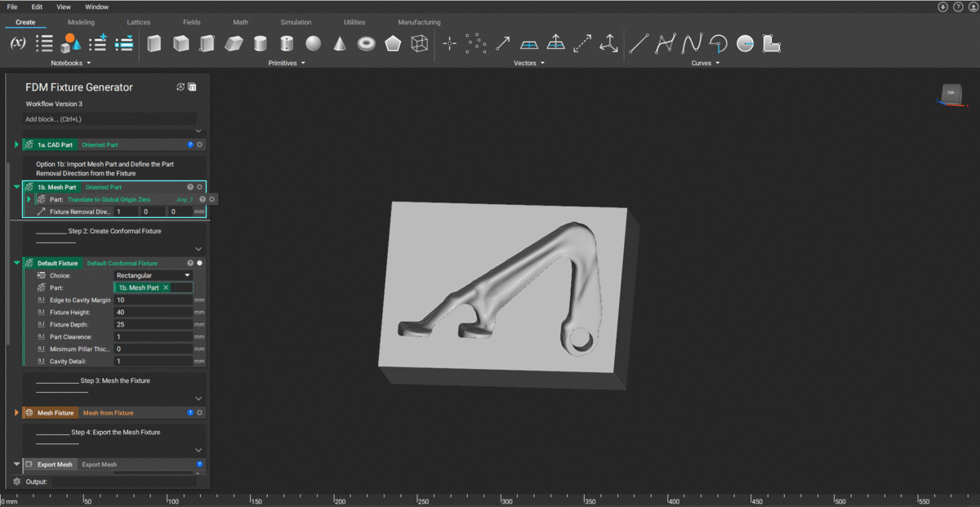Select the Cylinder primitive

(261, 43)
